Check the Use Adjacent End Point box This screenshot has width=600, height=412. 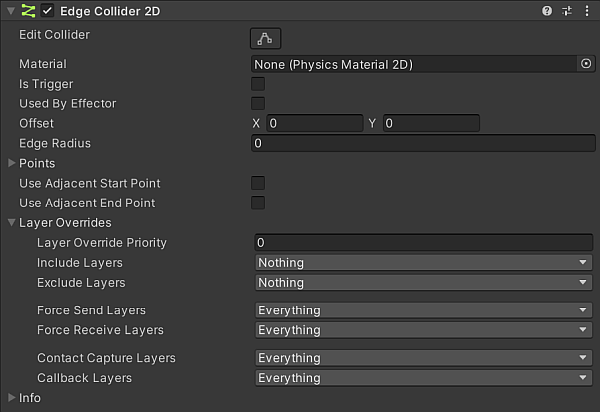(258, 203)
